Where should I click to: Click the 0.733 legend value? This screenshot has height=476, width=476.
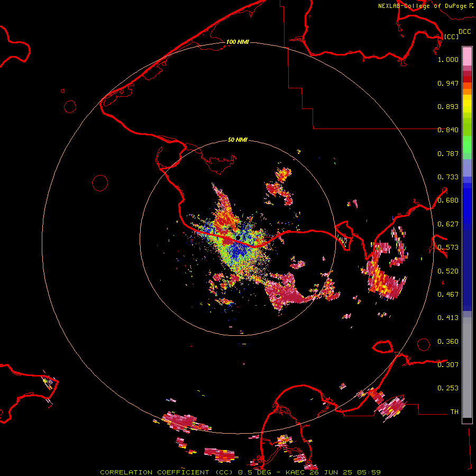pyautogui.click(x=448, y=177)
